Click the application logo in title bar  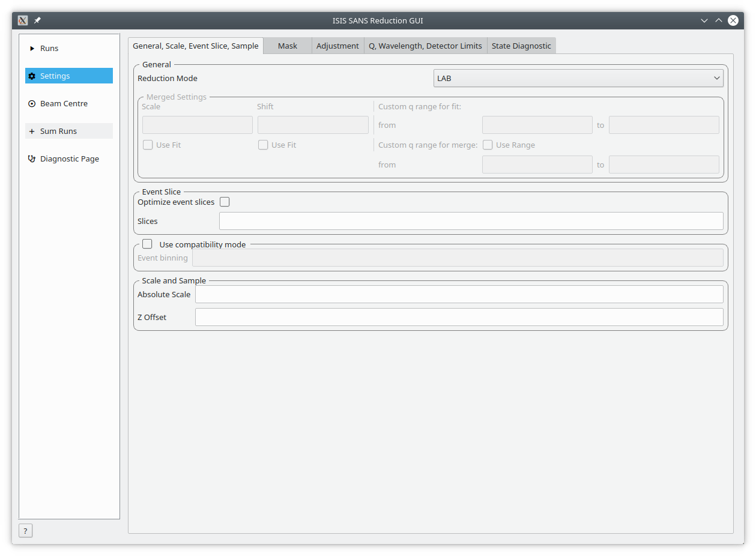coord(23,20)
